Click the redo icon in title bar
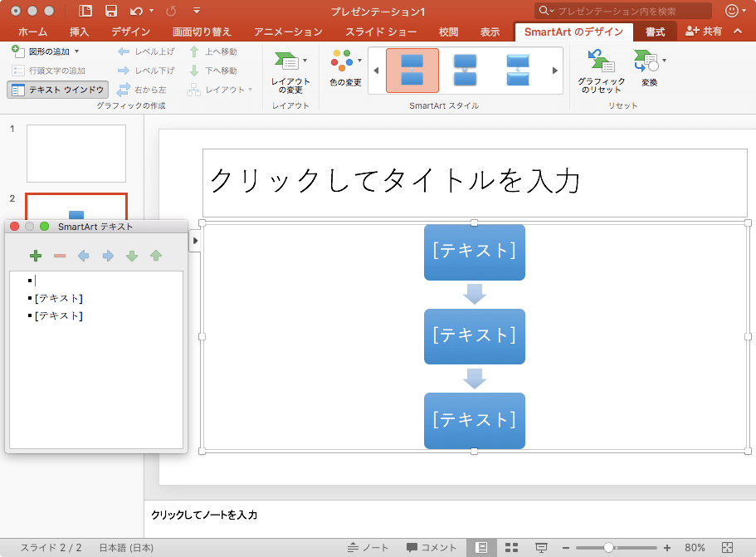 [171, 11]
